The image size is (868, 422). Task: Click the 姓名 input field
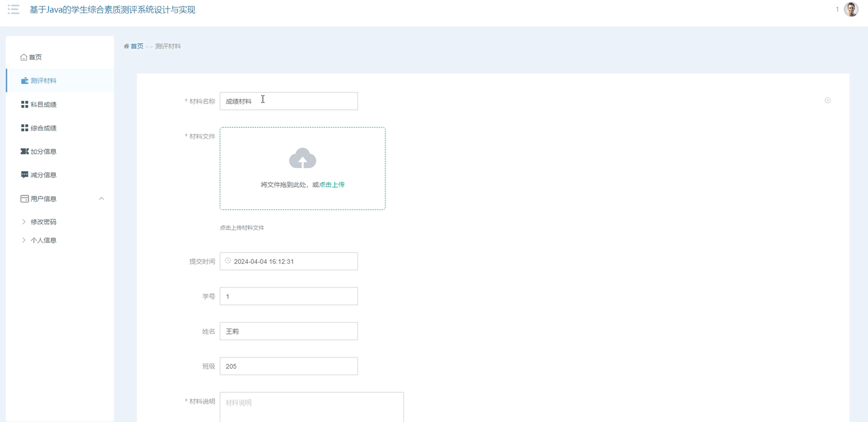[x=289, y=331]
